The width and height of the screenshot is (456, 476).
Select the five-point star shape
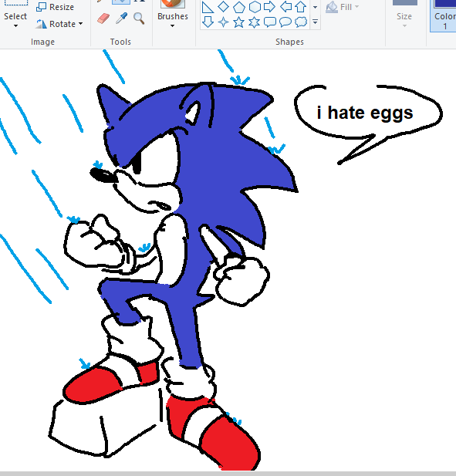point(239,22)
